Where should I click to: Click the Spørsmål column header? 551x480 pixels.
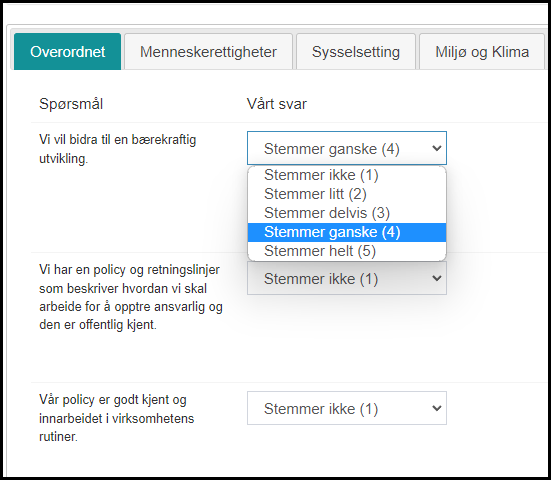click(x=71, y=104)
